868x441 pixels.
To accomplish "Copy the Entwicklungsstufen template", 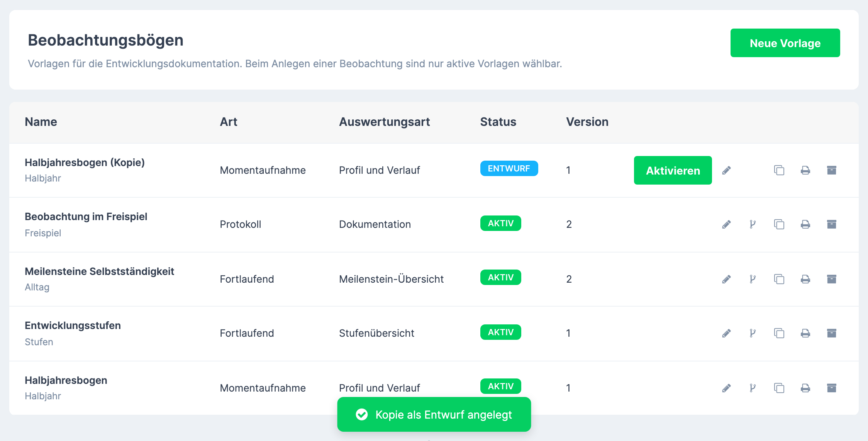I will click(x=779, y=333).
